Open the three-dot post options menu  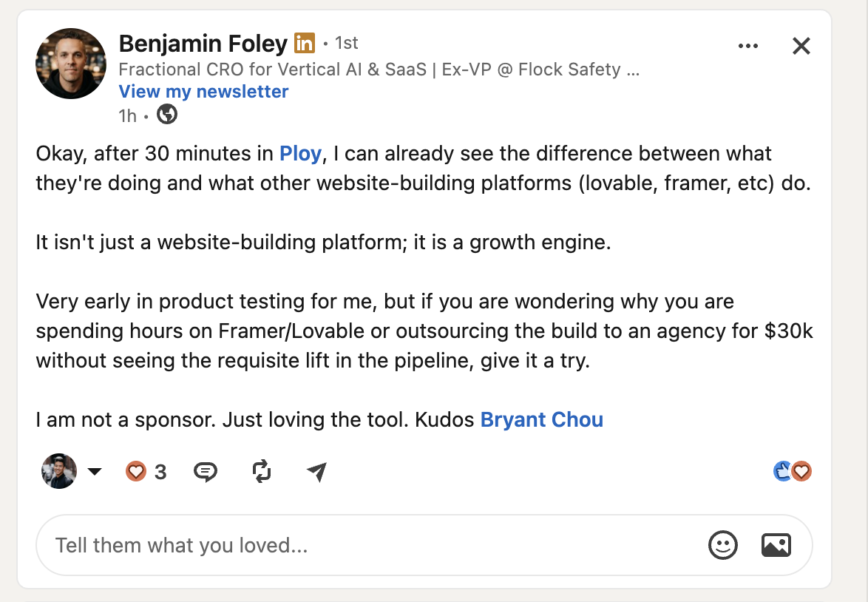coord(748,46)
